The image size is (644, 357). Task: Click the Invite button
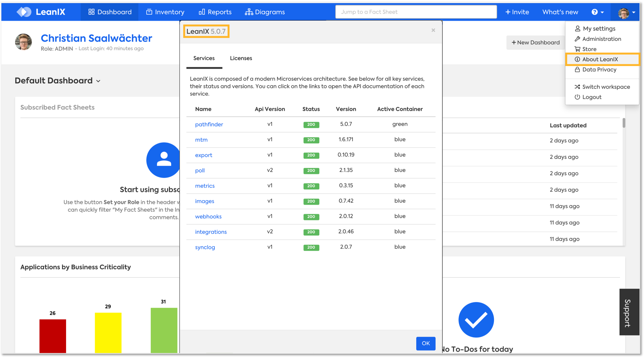point(517,12)
